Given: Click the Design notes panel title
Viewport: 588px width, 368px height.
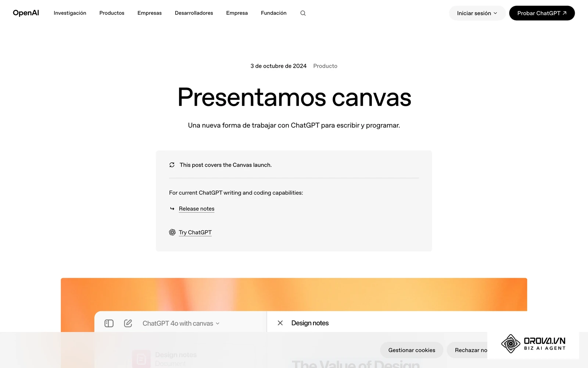Looking at the screenshot, I should coord(310,323).
